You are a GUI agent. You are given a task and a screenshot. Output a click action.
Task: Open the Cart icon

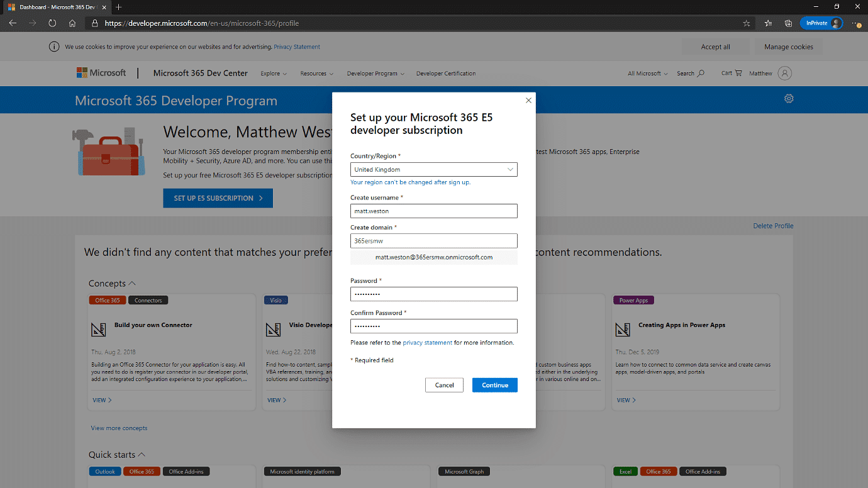[732, 73]
